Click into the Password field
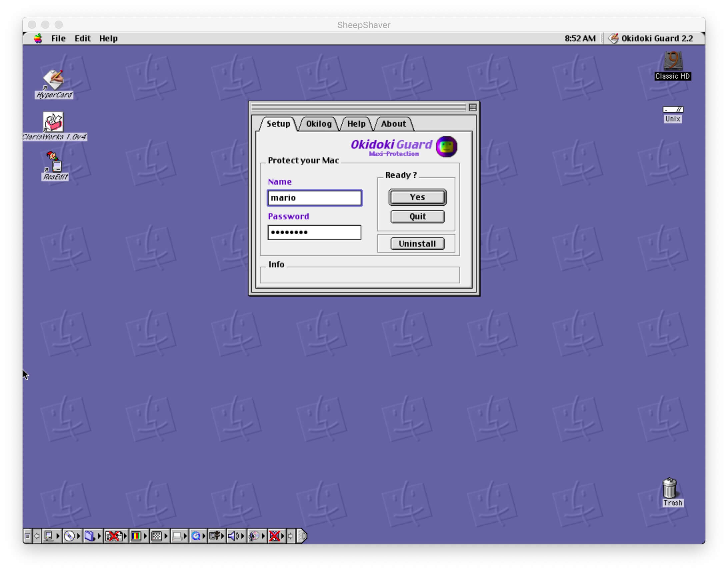The width and height of the screenshot is (728, 572). 314,232
